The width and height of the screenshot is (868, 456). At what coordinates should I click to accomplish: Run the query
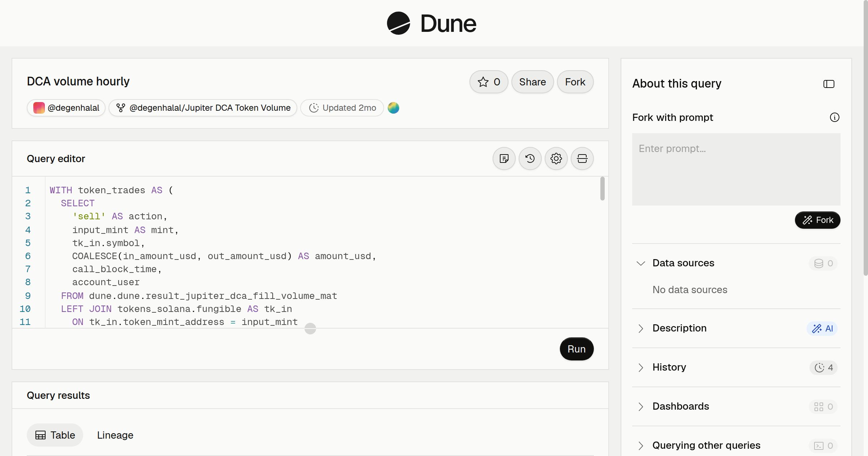pos(576,349)
